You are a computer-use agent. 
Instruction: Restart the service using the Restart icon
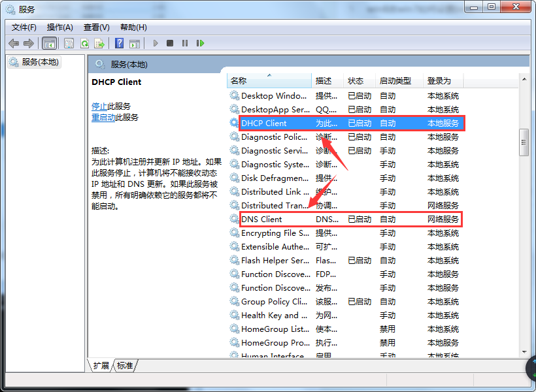[200, 43]
